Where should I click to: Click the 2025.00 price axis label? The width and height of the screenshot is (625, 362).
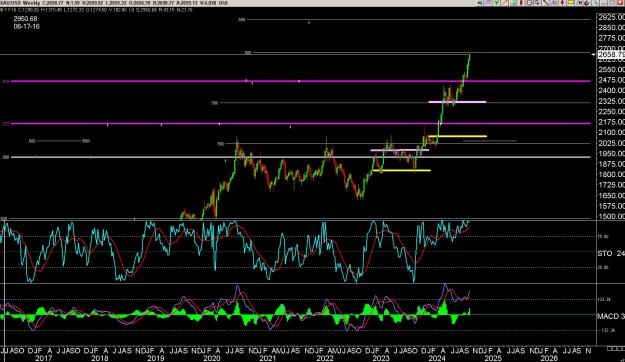(x=611, y=143)
